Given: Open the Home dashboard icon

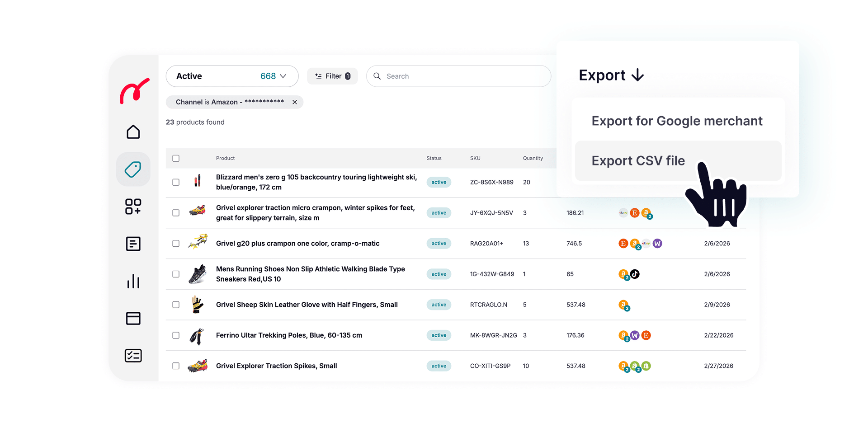Looking at the screenshot, I should pos(133,132).
